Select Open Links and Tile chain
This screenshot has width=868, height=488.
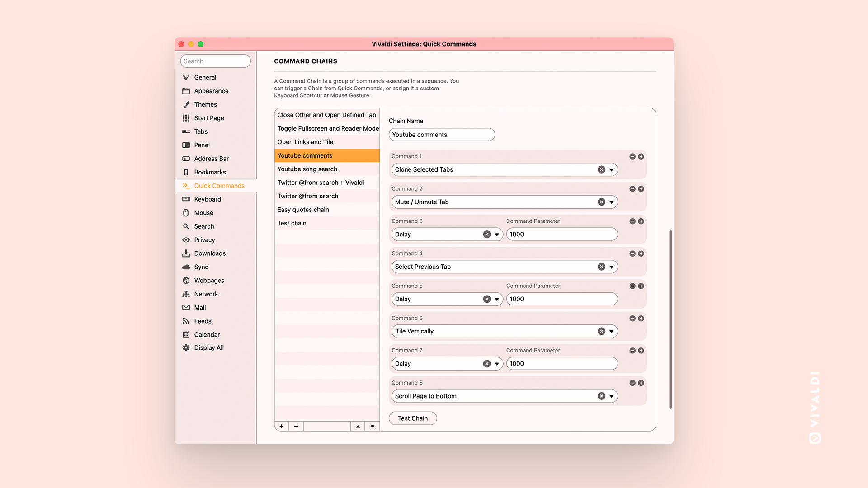(327, 142)
